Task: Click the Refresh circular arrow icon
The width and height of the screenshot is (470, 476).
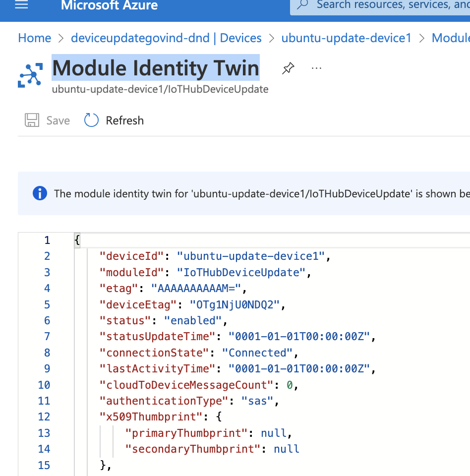Action: point(91,120)
